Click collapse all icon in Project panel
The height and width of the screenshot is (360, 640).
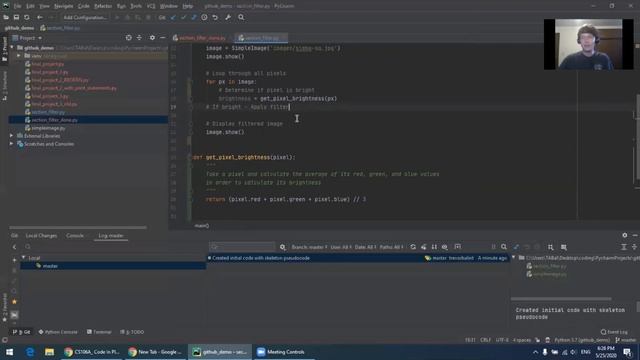pos(139,38)
